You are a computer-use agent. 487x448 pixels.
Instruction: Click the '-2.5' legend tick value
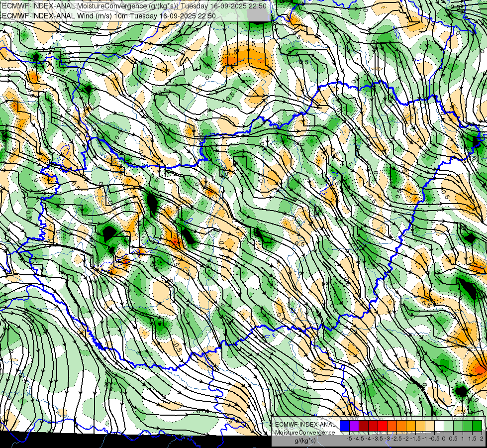pyautogui.click(x=396, y=439)
